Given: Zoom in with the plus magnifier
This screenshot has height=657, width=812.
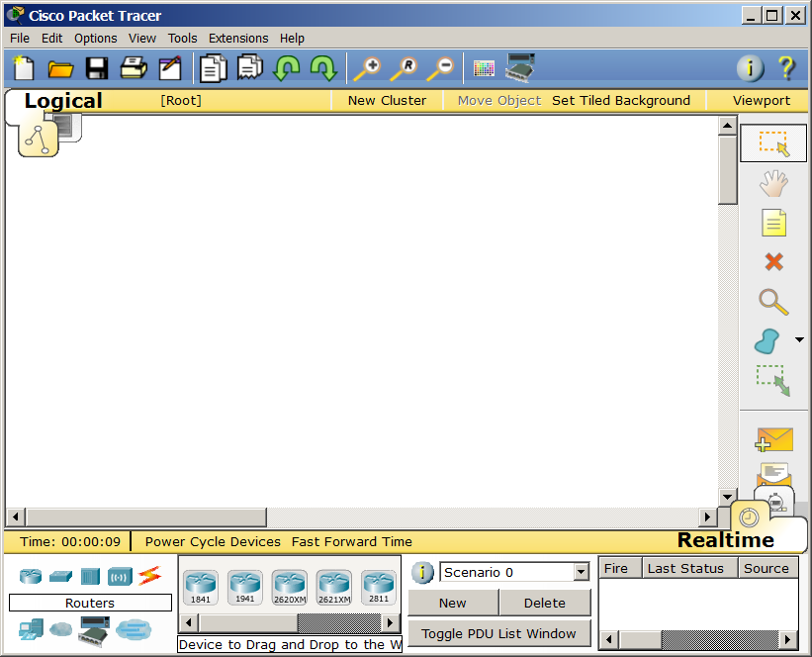Looking at the screenshot, I should (x=367, y=68).
